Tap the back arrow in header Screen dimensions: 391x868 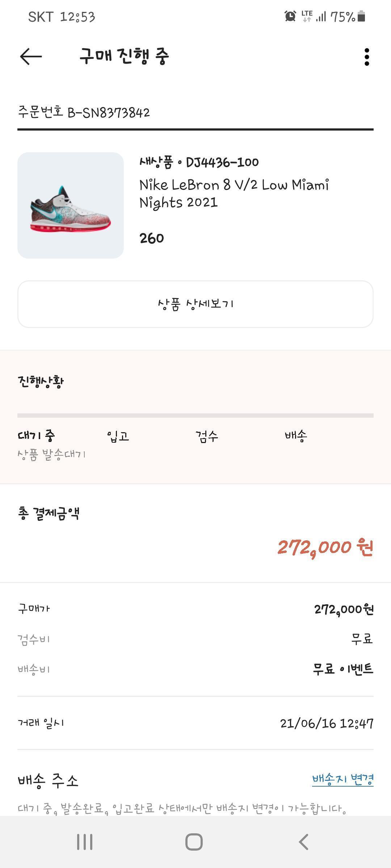[x=31, y=57]
